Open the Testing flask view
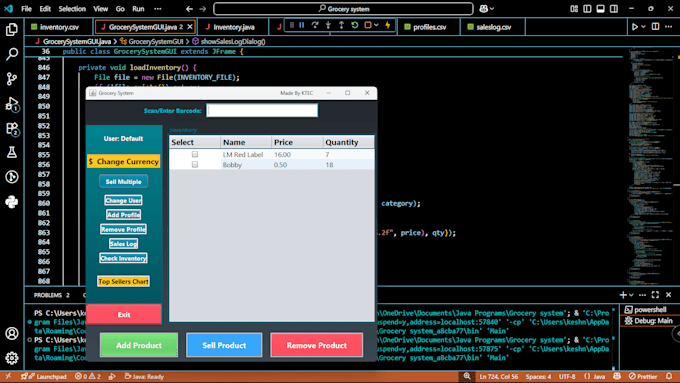The width and height of the screenshot is (680, 383). pos(12,152)
